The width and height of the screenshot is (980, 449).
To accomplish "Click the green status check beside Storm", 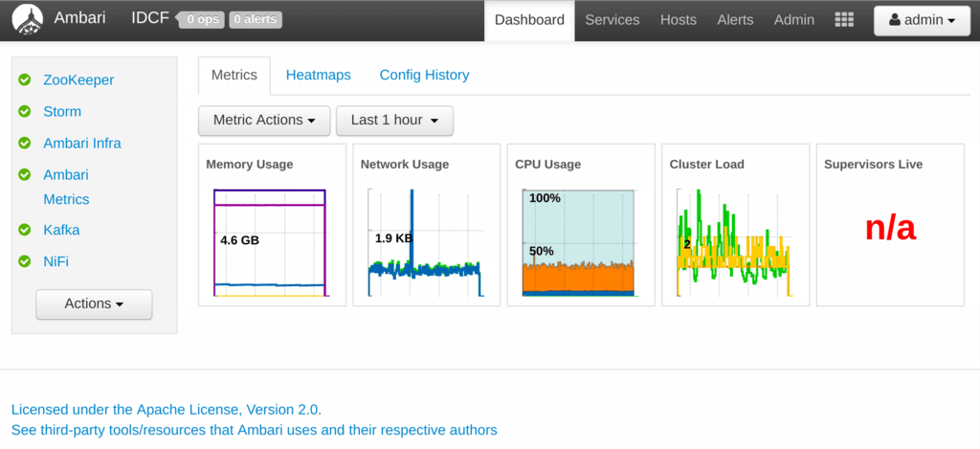I will pos(24,111).
